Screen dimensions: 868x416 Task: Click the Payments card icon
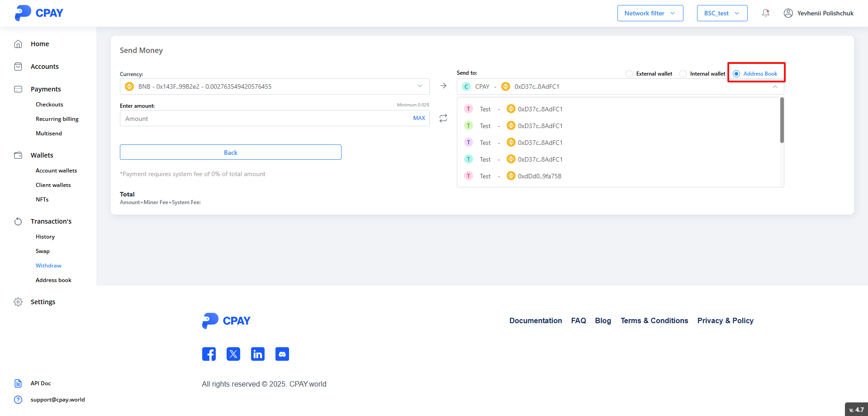coord(18,89)
